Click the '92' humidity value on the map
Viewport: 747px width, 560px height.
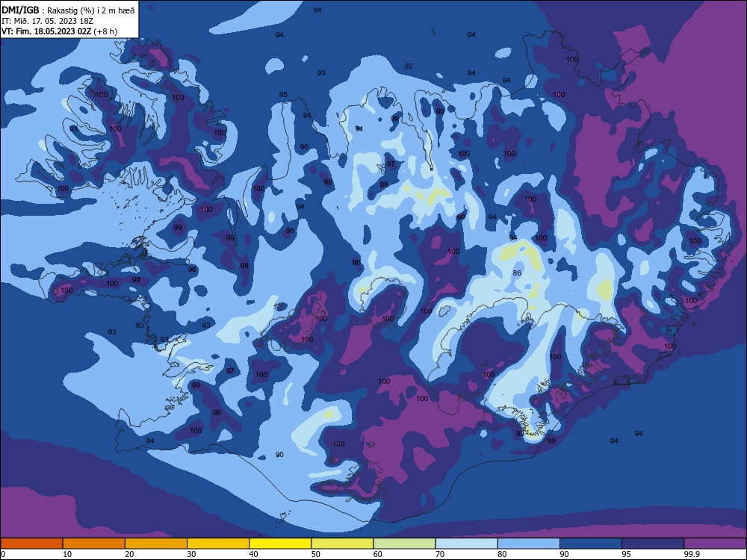pos(409,66)
